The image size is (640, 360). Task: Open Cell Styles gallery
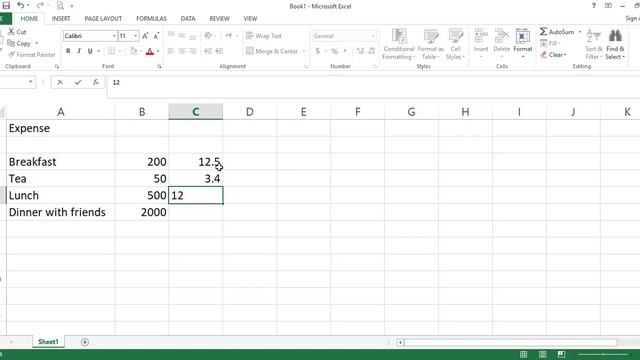coord(455,44)
